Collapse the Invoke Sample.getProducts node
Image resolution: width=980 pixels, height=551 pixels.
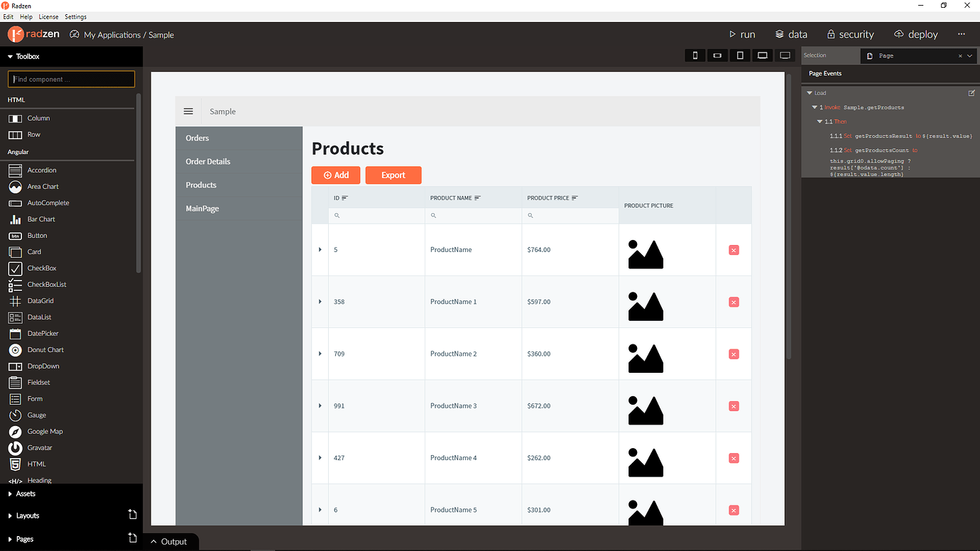tap(815, 107)
